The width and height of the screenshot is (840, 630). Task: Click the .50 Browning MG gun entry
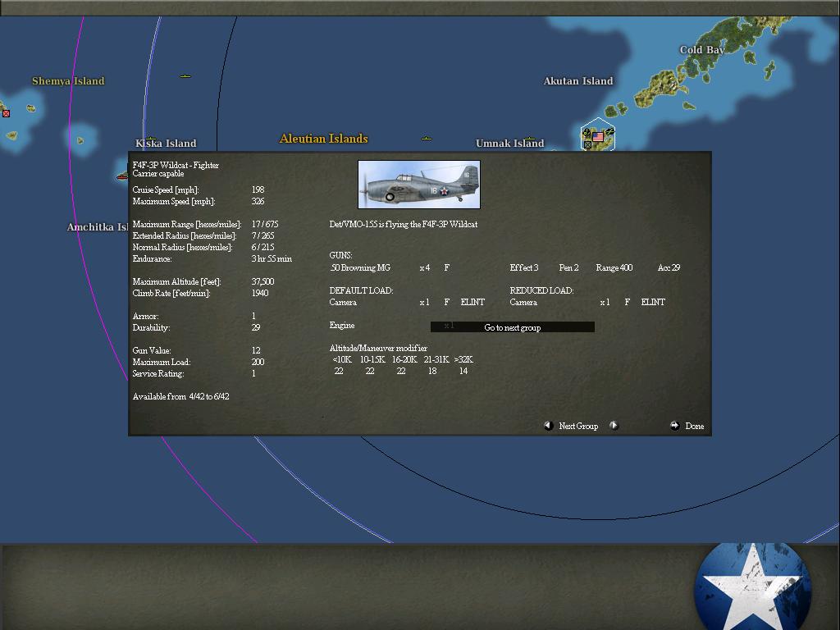click(x=360, y=268)
